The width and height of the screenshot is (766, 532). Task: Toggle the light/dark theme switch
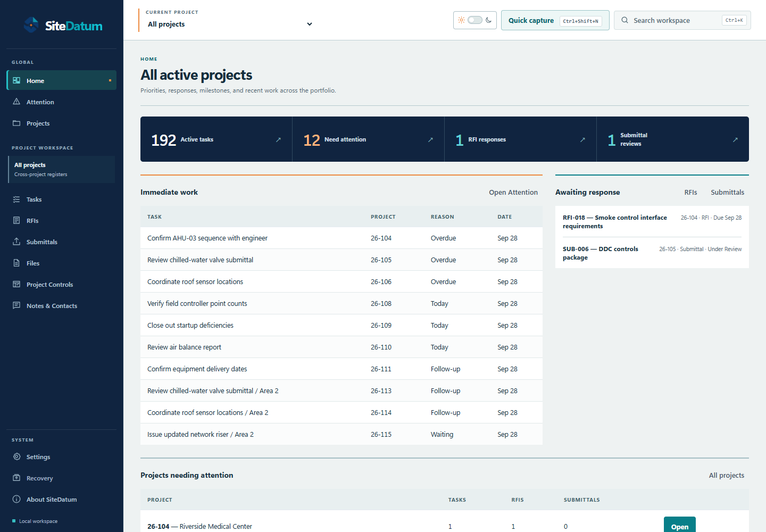tap(475, 20)
